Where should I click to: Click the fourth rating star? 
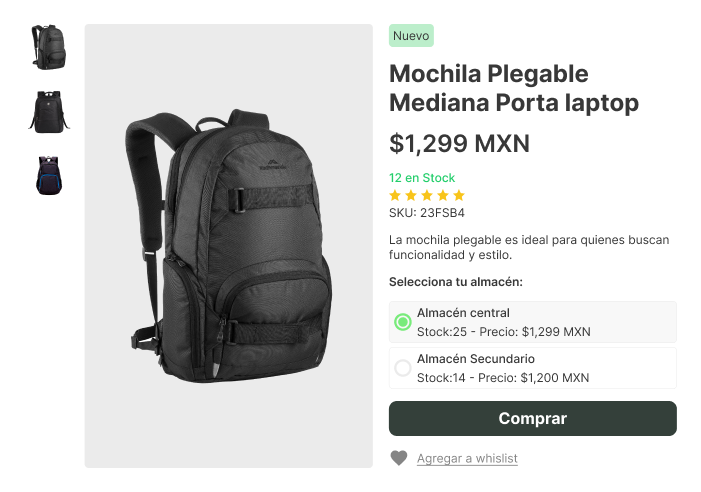point(443,195)
